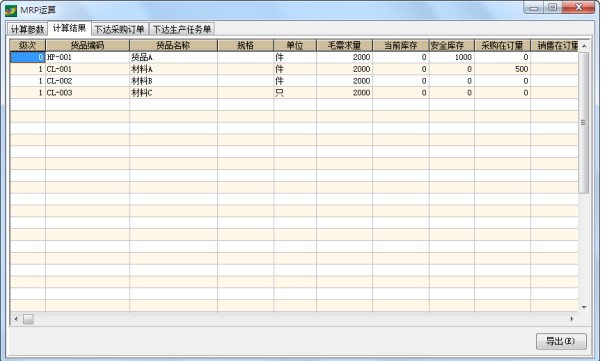Click the 只 unit cell in CL-003 row

295,93
